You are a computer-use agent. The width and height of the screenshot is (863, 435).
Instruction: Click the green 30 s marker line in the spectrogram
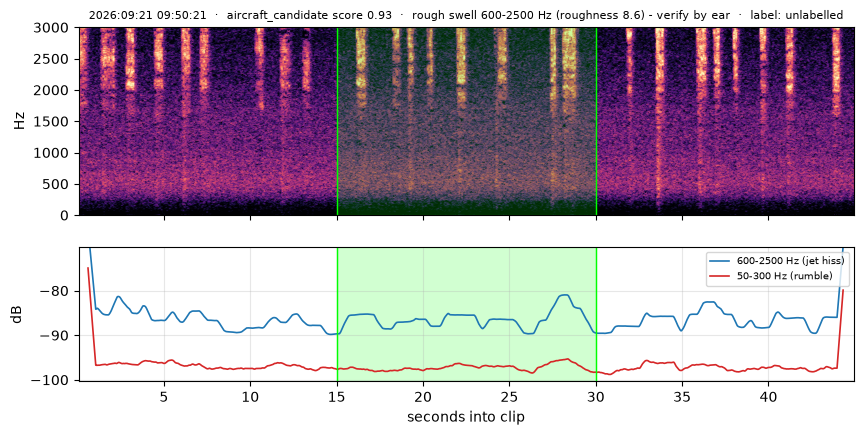[x=597, y=121]
